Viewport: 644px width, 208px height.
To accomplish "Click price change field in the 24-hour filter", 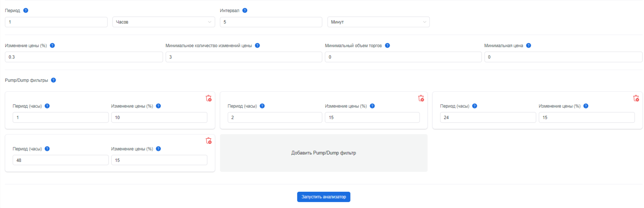I will [x=587, y=117].
